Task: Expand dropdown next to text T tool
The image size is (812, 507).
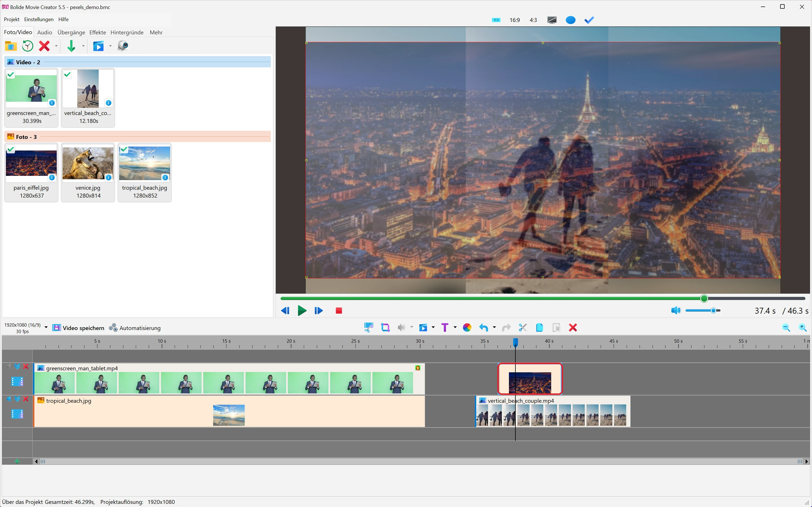Action: coord(455,327)
